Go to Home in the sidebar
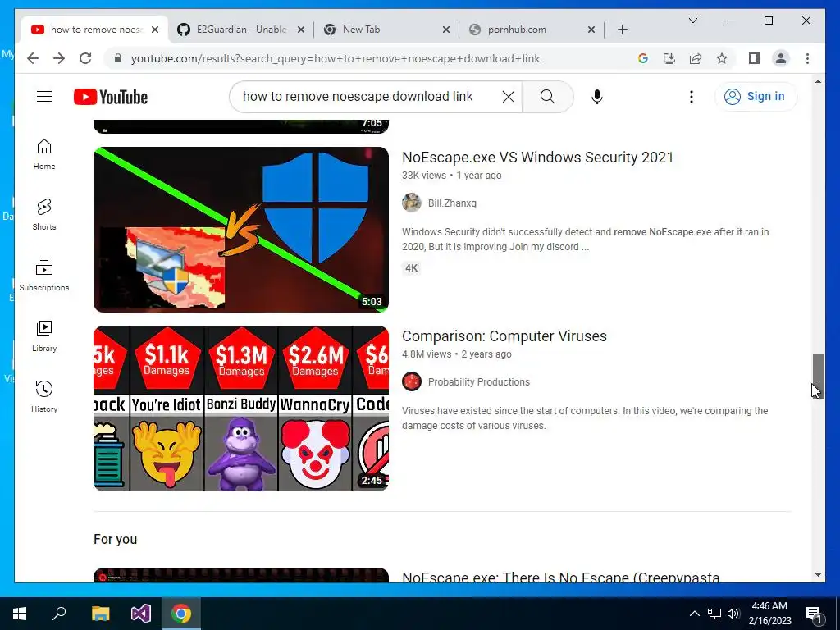 click(44, 154)
